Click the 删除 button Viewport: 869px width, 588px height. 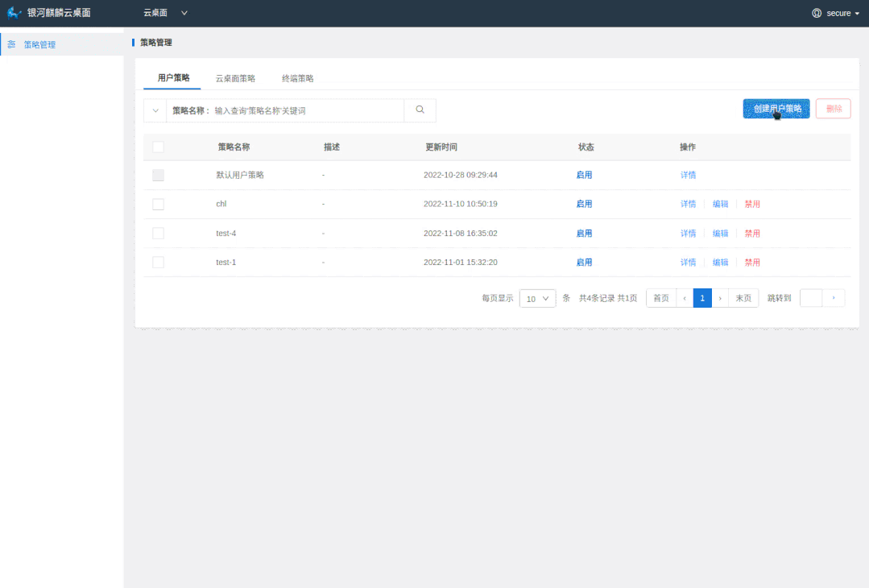[834, 109]
